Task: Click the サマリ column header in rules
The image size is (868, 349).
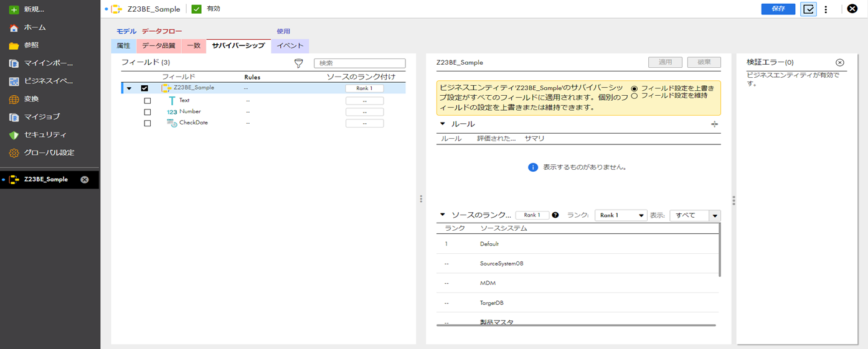Action: (x=534, y=139)
